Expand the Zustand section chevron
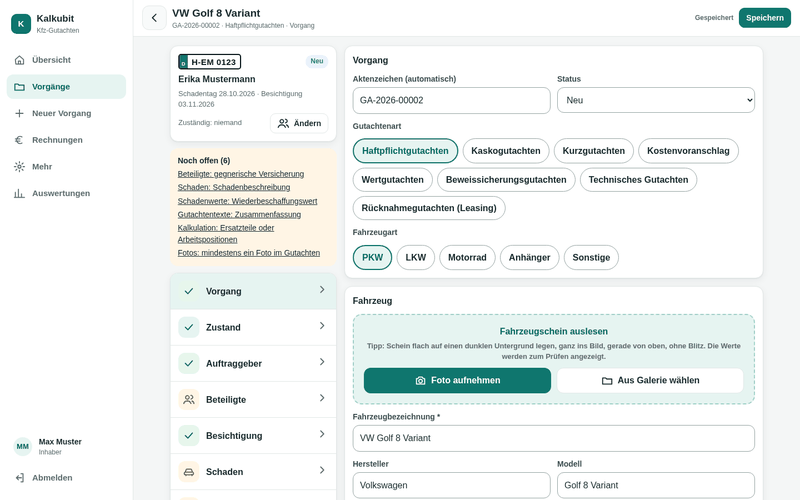Viewport: 800px width, 500px height. (x=322, y=326)
